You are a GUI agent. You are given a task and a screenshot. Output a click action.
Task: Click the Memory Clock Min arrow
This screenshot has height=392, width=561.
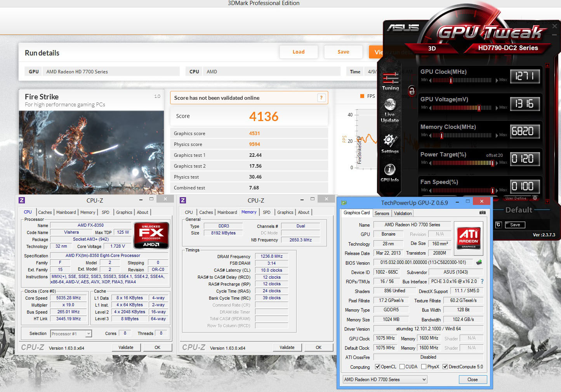tap(430, 135)
